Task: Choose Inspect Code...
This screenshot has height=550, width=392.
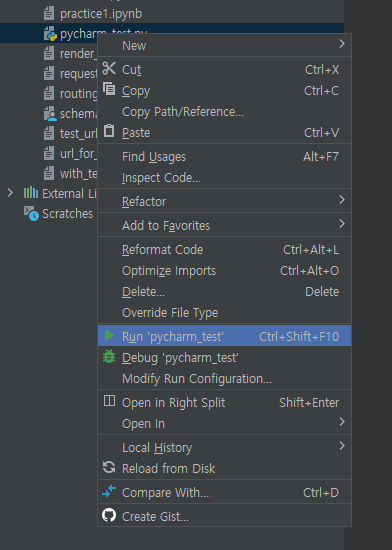Action: coord(224,177)
